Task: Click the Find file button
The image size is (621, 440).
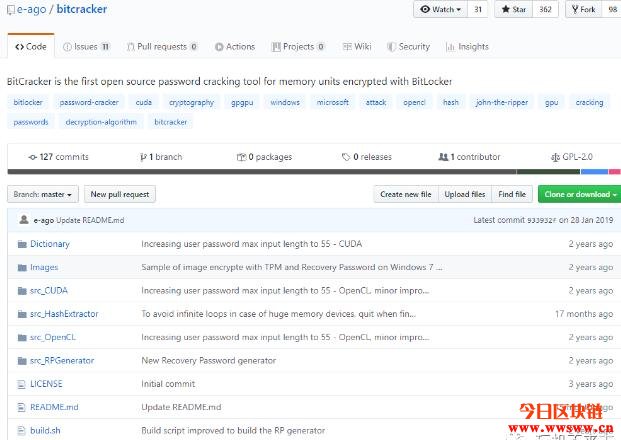Action: pos(512,194)
